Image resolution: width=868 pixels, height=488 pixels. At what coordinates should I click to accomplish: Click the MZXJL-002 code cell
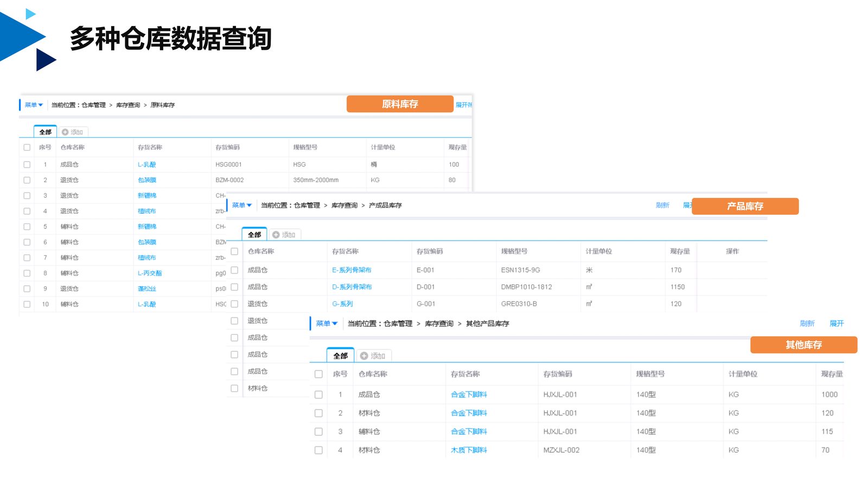coord(561,450)
